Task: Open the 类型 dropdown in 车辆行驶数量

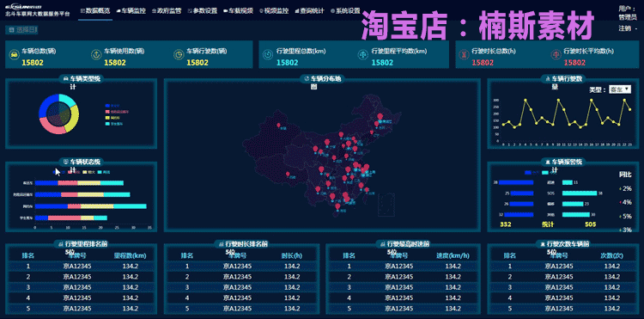Action: [620, 89]
